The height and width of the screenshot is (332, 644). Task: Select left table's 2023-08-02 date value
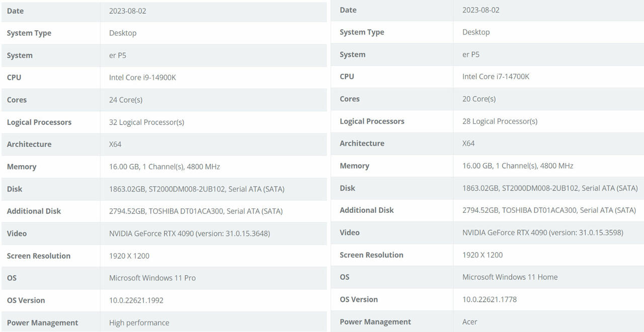128,11
